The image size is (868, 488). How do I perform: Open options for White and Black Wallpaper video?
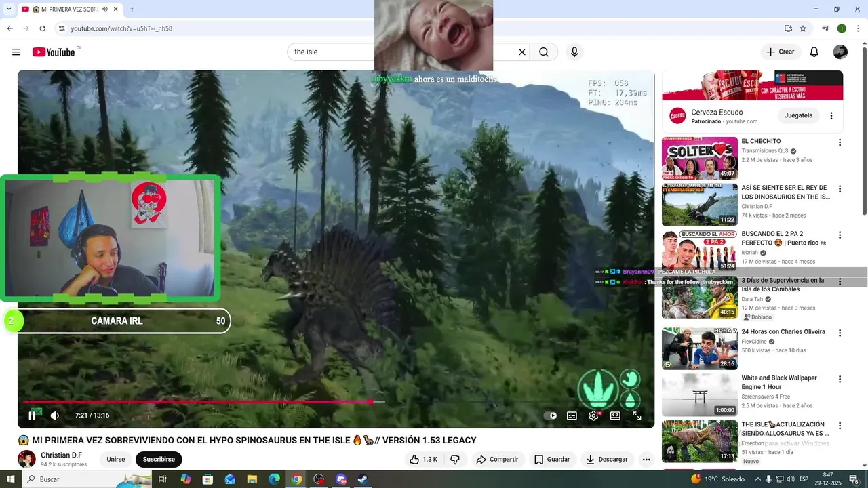click(x=840, y=380)
